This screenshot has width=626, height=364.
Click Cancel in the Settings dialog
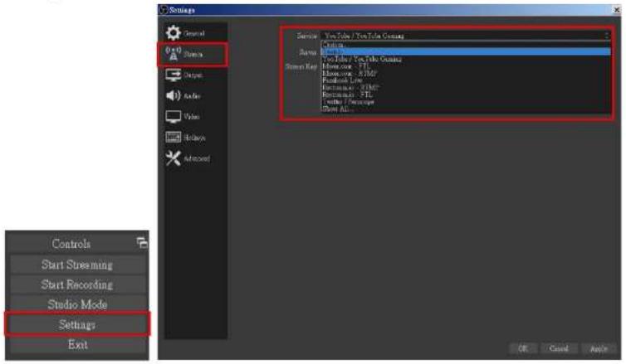point(559,348)
